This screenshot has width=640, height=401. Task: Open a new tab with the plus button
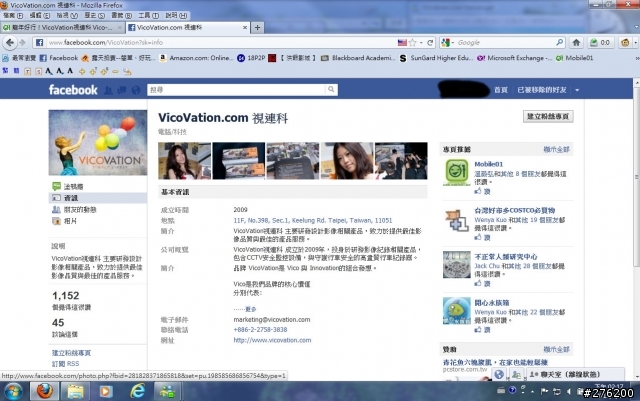click(x=257, y=27)
